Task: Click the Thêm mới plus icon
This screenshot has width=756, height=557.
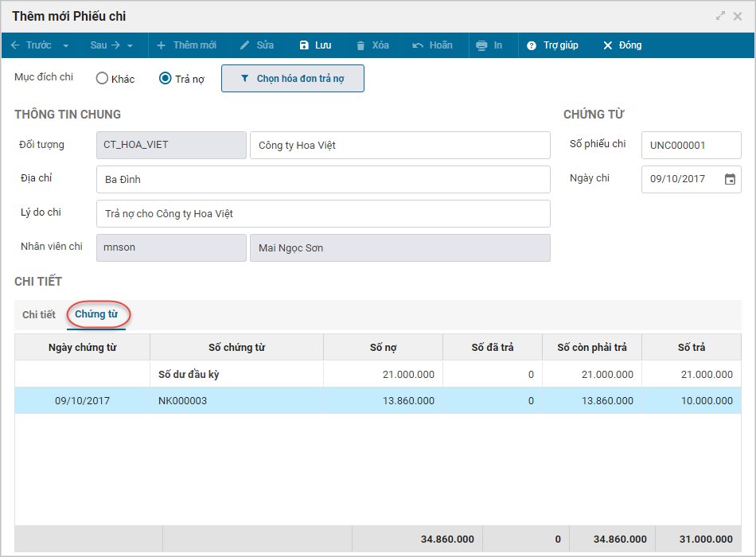Action: 161,45
